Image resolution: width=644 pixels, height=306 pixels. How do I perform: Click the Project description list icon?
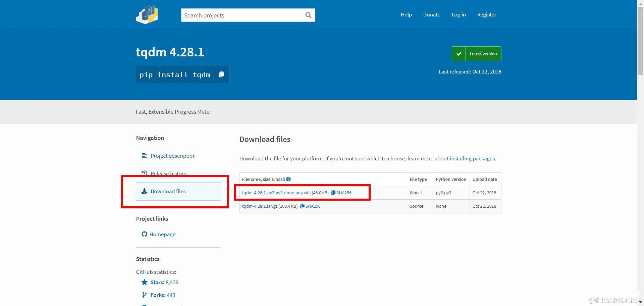point(145,156)
